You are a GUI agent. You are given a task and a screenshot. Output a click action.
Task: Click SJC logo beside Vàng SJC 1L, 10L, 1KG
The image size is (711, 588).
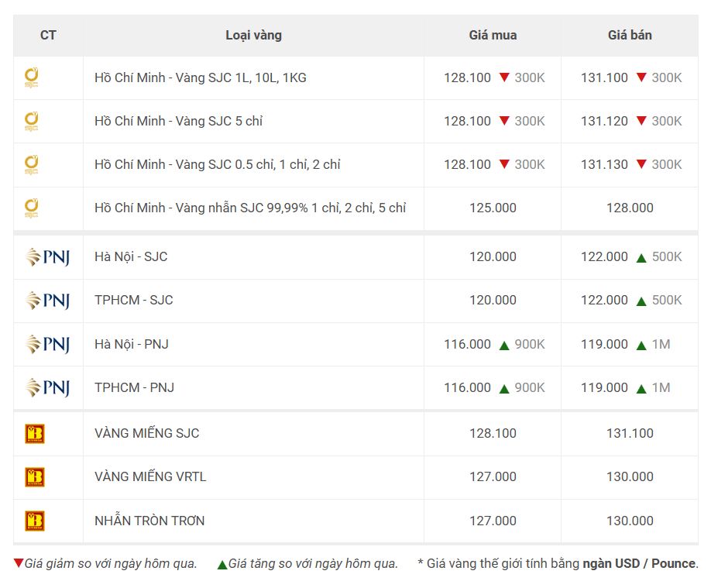pyautogui.click(x=32, y=77)
